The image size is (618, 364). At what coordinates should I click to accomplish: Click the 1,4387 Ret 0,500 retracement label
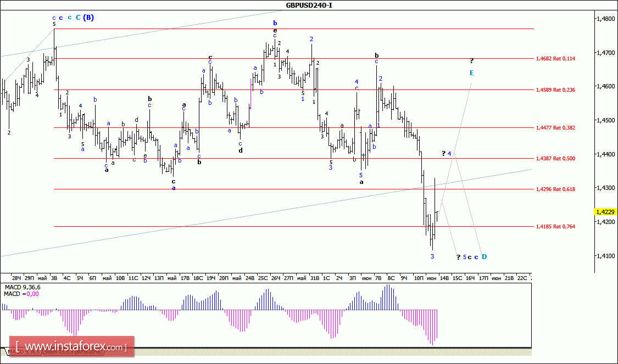click(x=555, y=158)
